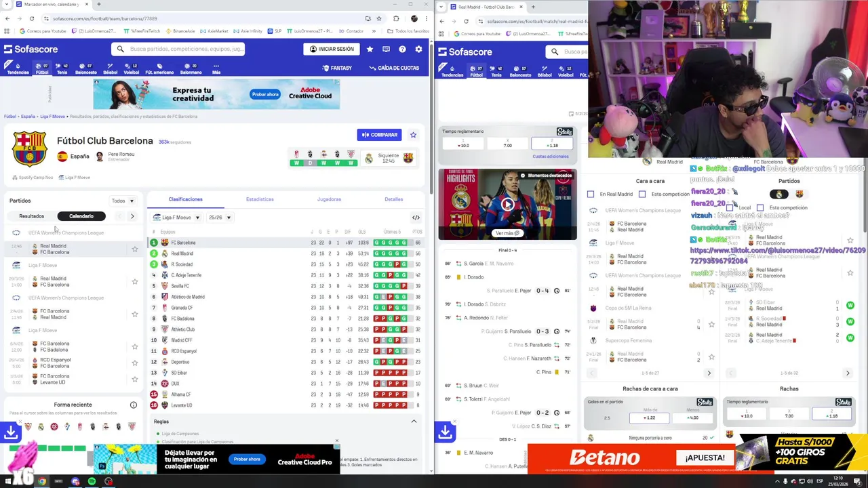
Task: Click the Real Madrid next-match crest icon
Action: point(369,158)
